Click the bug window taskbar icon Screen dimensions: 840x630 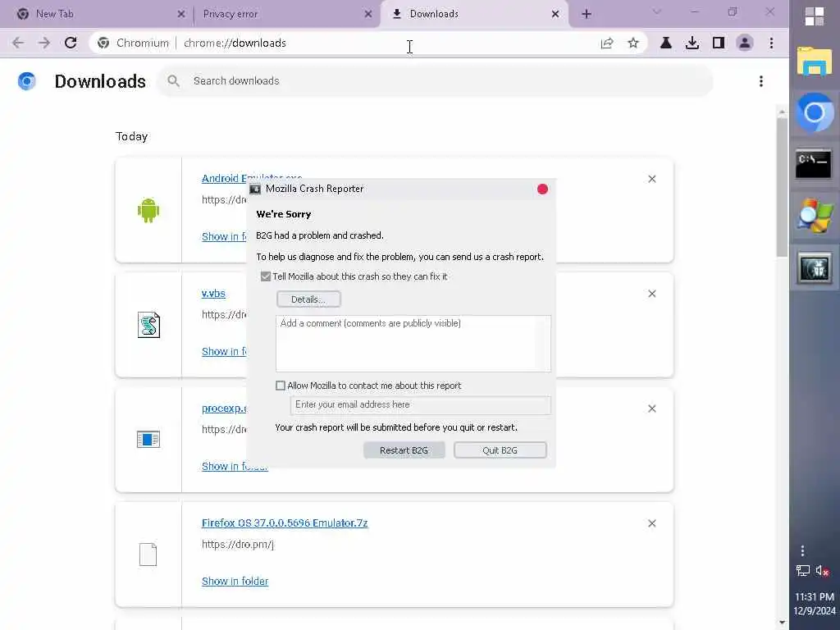[x=815, y=267]
